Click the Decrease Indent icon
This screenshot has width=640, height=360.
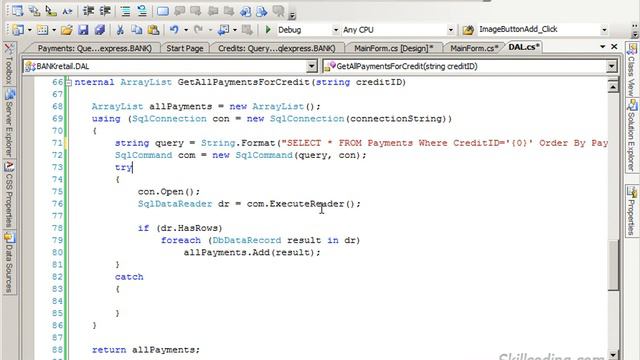(x=89, y=11)
